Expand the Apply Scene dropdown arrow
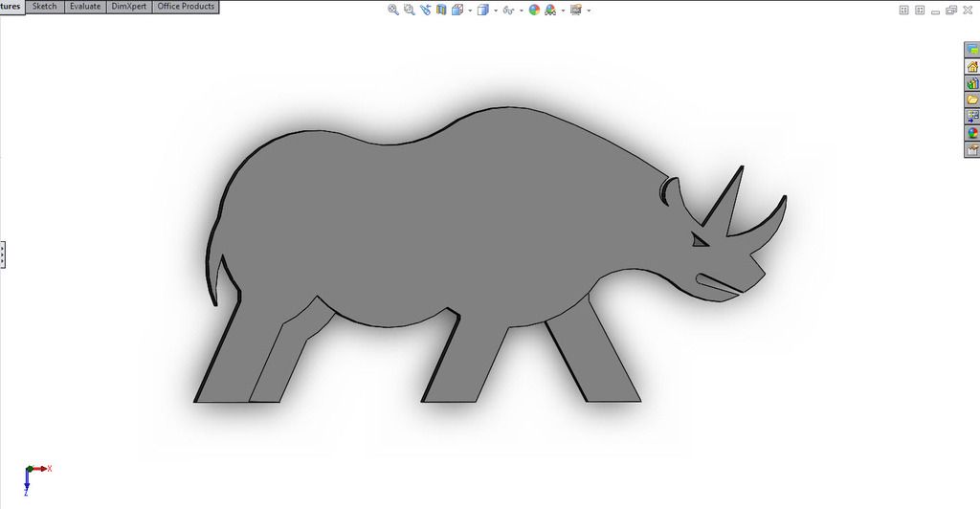Screen dimensions: 980x509 click(x=563, y=11)
